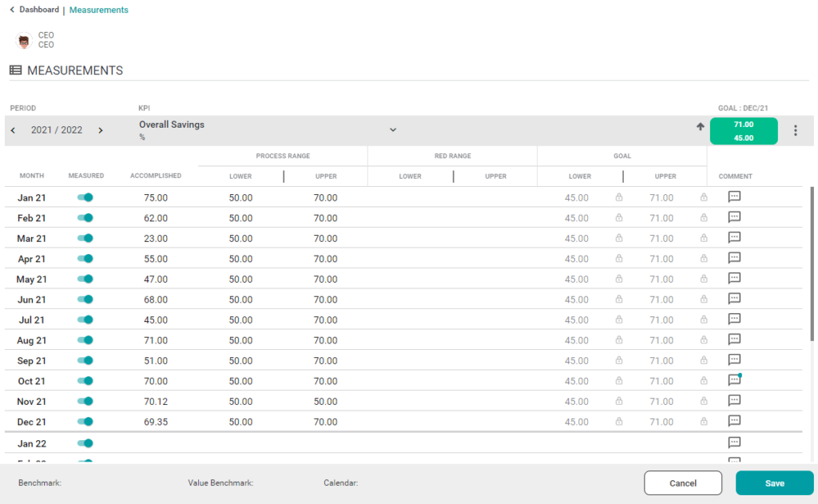Viewport: 818px width, 504px height.
Task: Open the Measurements breadcrumb link
Action: tap(98, 10)
